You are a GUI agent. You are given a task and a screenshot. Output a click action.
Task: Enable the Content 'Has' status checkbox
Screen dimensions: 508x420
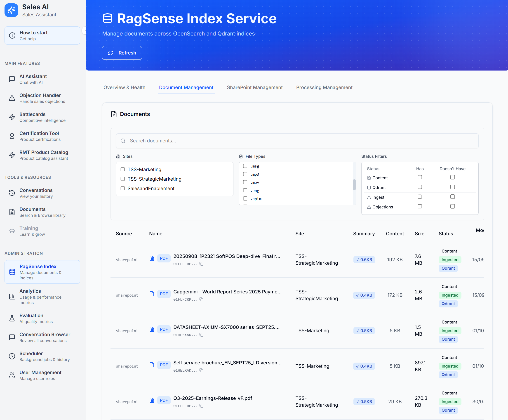coord(420,177)
